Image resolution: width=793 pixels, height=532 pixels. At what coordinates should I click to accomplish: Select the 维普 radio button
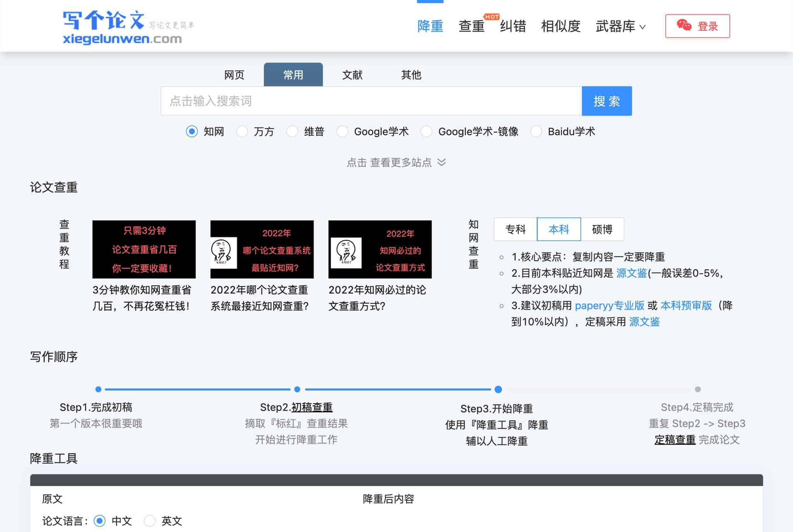292,132
